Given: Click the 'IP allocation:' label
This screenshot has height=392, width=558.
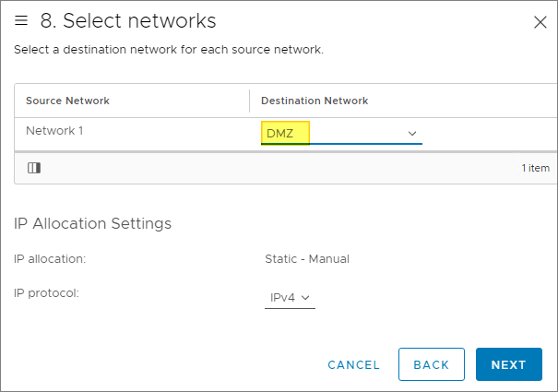Looking at the screenshot, I should [x=50, y=259].
